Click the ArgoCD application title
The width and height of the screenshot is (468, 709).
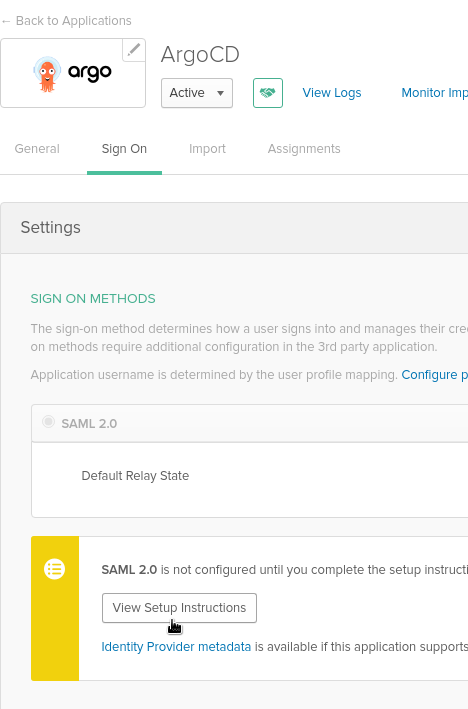pyautogui.click(x=200, y=55)
